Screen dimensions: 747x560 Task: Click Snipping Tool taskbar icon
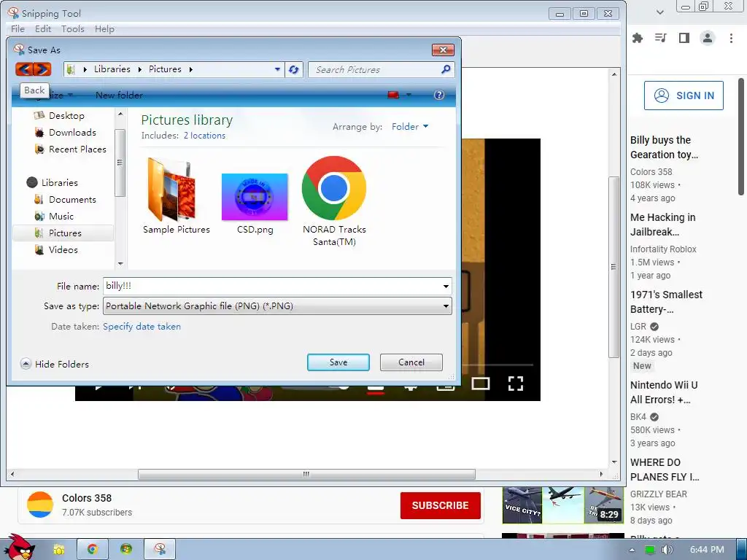tap(160, 549)
